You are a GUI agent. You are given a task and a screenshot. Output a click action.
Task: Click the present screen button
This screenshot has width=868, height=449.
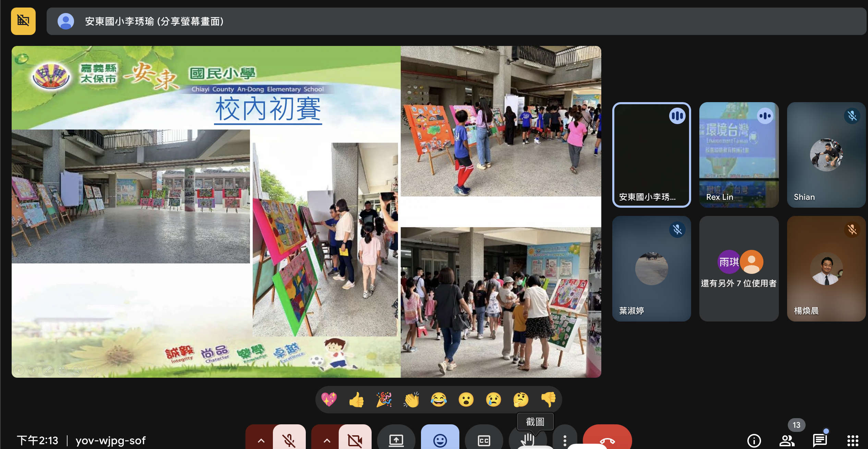click(396, 440)
